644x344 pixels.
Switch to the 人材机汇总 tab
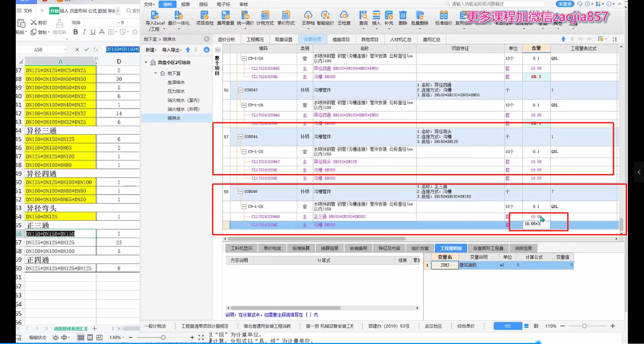tap(401, 40)
